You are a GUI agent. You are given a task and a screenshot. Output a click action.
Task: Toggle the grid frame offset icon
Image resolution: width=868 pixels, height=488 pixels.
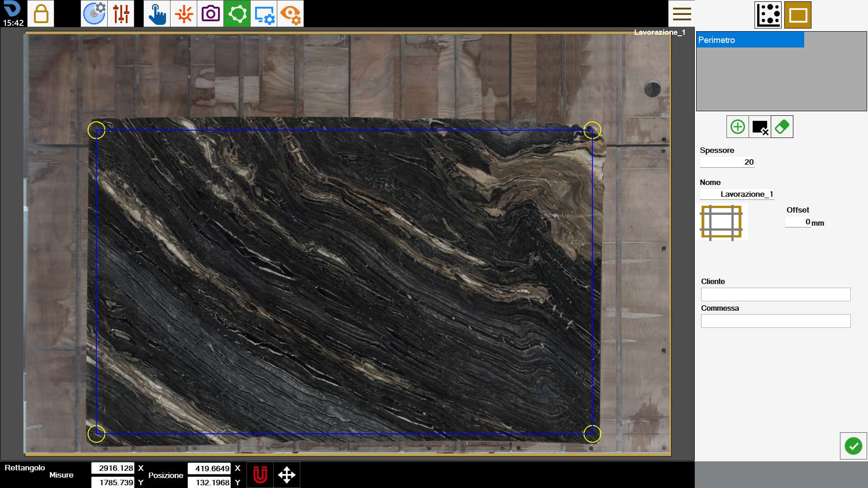721,222
